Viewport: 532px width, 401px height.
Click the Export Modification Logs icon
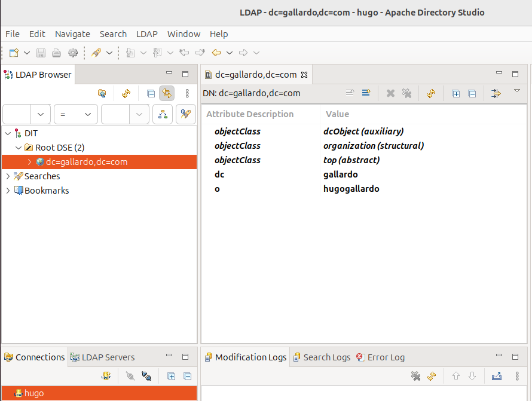point(496,376)
